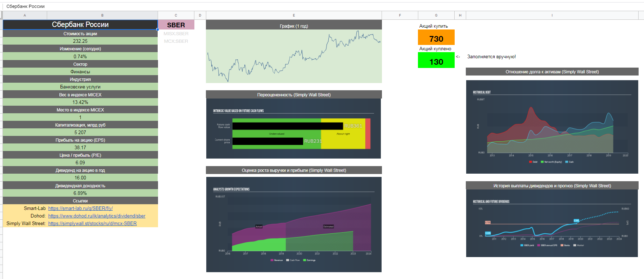Viewport: 644px width, 279px height.
Task: Click the intrinsic value chart image
Action: 293,128
